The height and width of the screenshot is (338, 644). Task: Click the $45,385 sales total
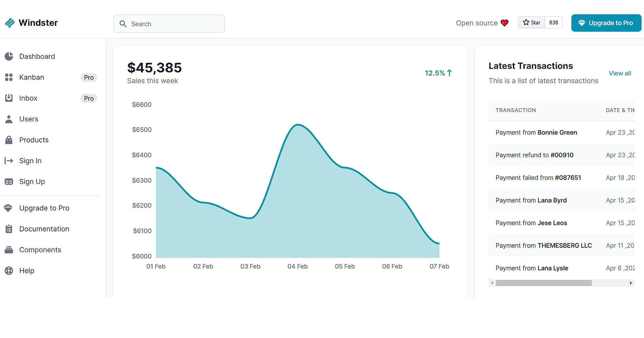point(154,68)
